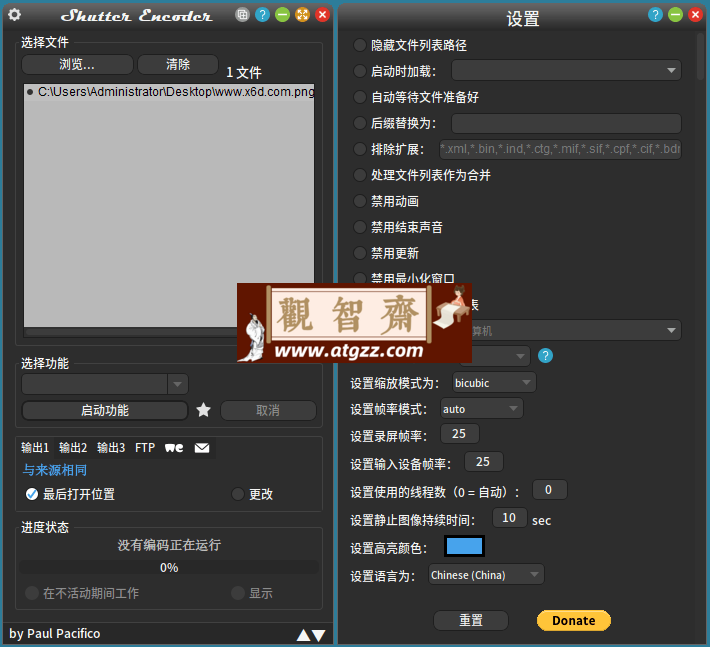710x647 pixels.
Task: Click the 1 文件 file count label
Action: [244, 72]
